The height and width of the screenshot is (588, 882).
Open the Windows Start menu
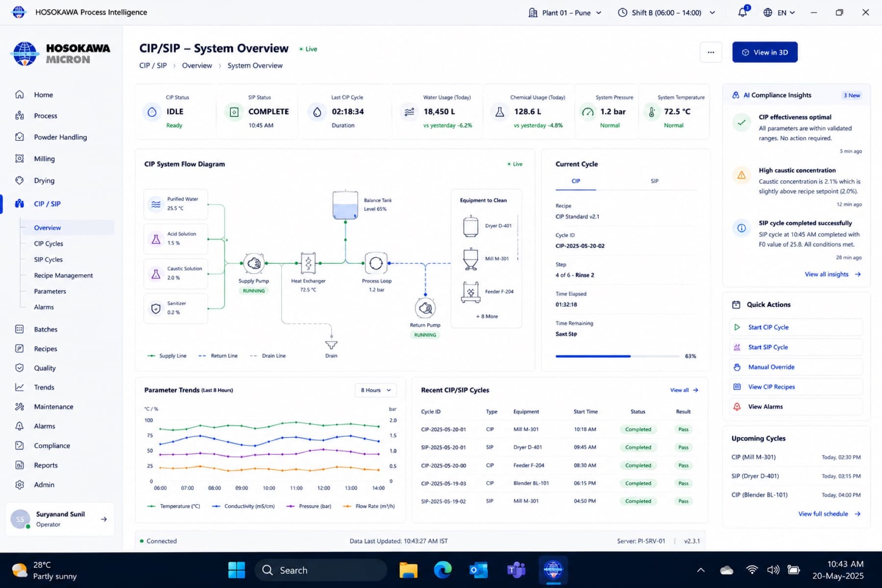tap(237, 570)
